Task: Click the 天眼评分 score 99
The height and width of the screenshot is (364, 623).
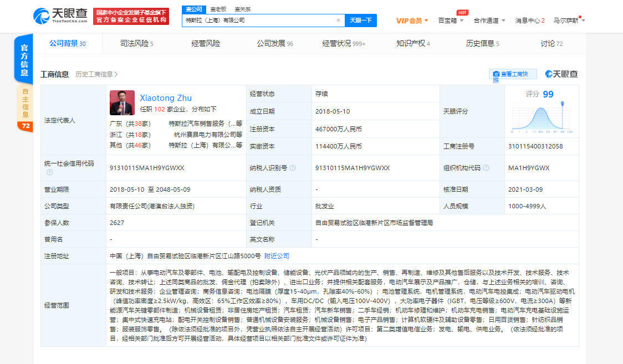Action: click(548, 94)
